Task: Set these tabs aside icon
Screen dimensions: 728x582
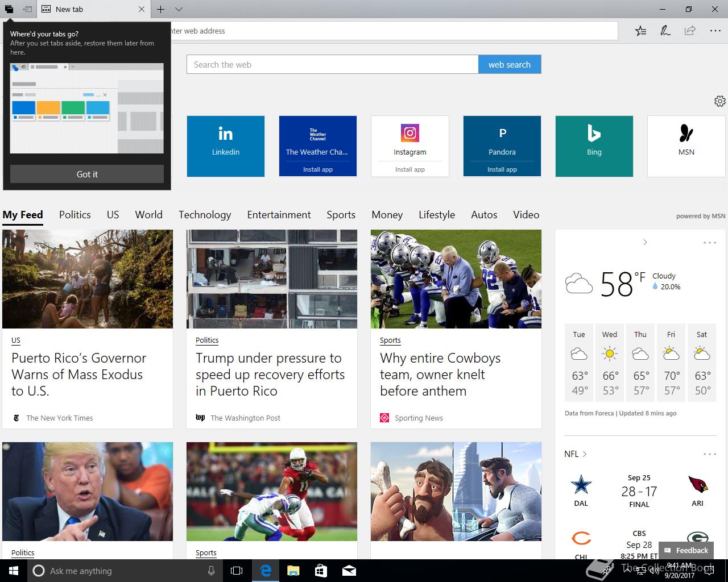Action: (27, 9)
